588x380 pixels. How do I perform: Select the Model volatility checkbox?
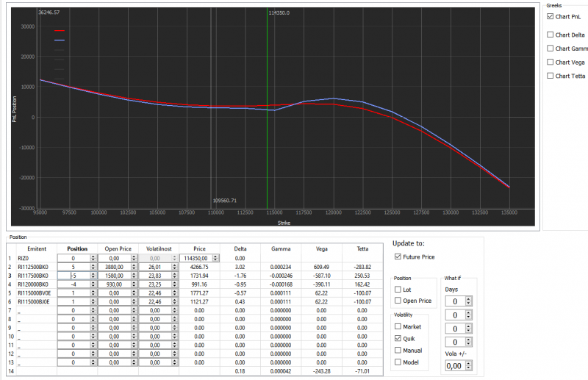[398, 362]
